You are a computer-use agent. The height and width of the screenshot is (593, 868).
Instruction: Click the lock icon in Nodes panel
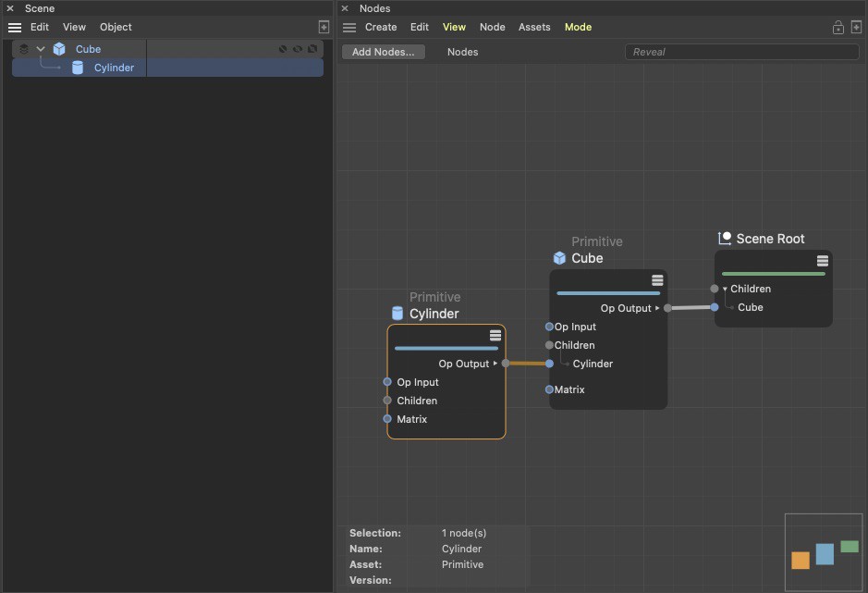838,27
